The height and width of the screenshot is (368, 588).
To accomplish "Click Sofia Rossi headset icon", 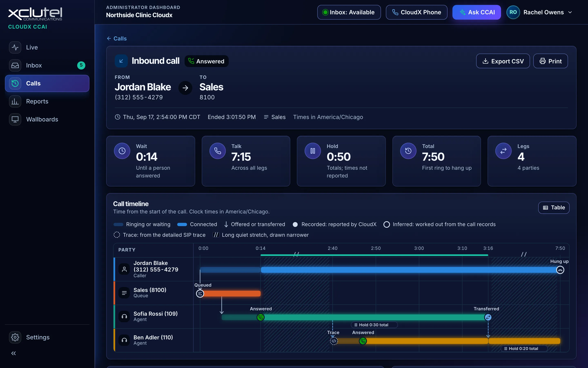I will tap(124, 316).
